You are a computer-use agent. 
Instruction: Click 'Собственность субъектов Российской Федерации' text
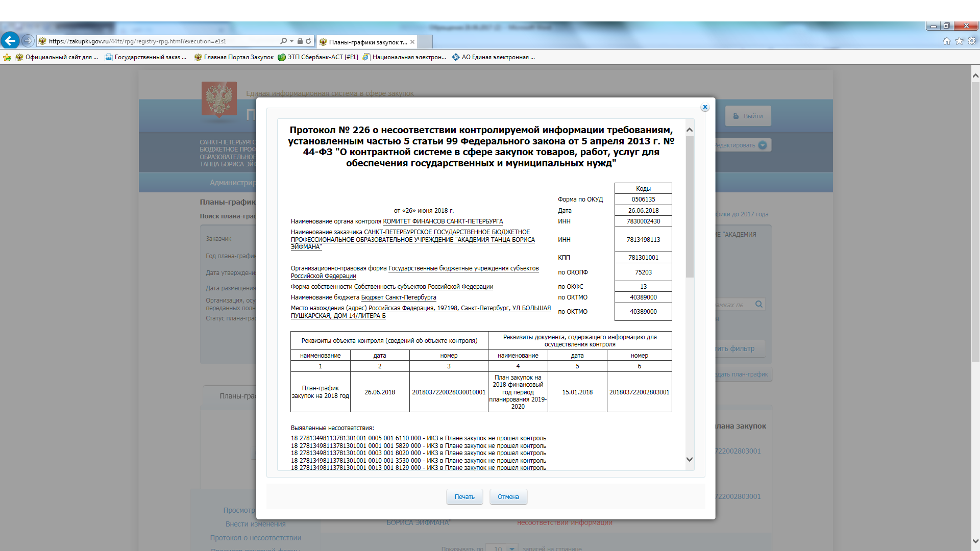point(424,287)
